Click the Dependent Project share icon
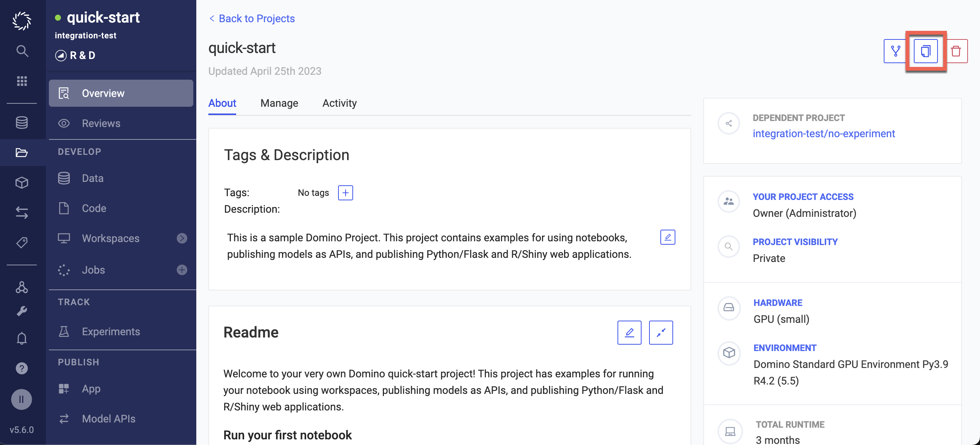The height and width of the screenshot is (445, 980). 728,123
